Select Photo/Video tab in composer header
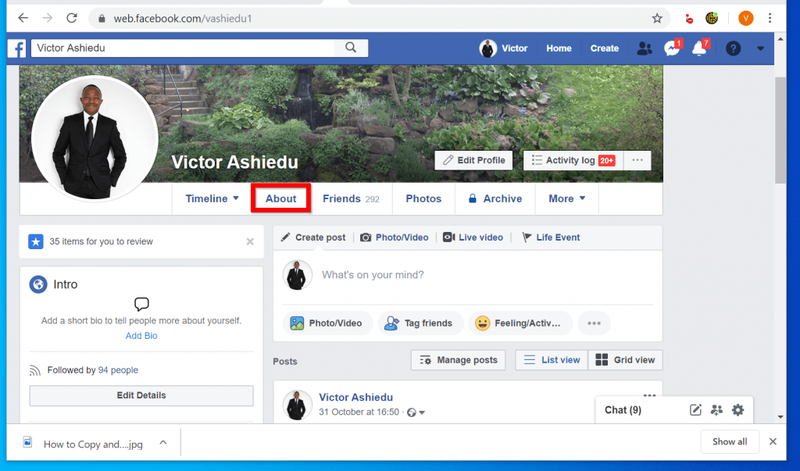The image size is (800, 471). [394, 237]
